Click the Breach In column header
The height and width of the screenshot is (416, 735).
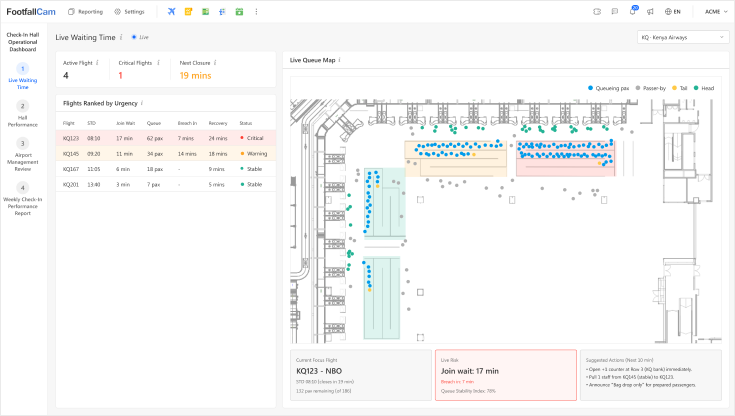click(187, 123)
